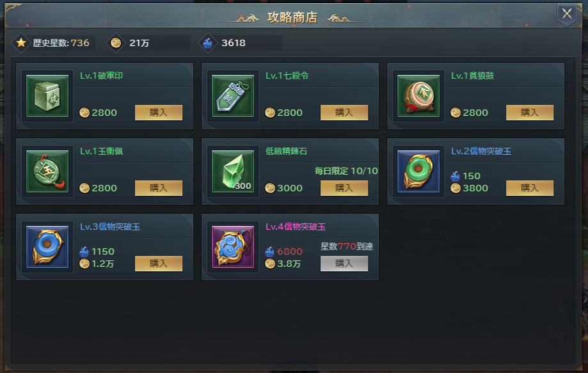Buy Lv.3信物突破玉 with 購入 button
This screenshot has width=588, height=373.
159,264
